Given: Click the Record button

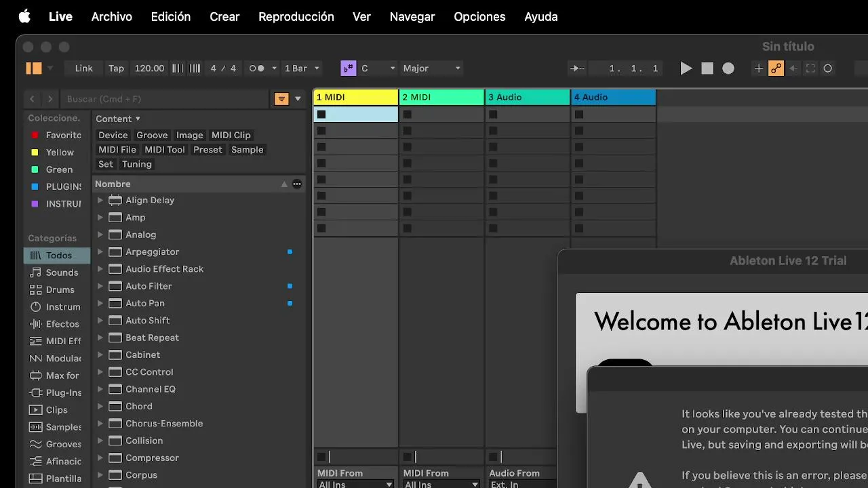Looking at the screenshot, I should 728,68.
